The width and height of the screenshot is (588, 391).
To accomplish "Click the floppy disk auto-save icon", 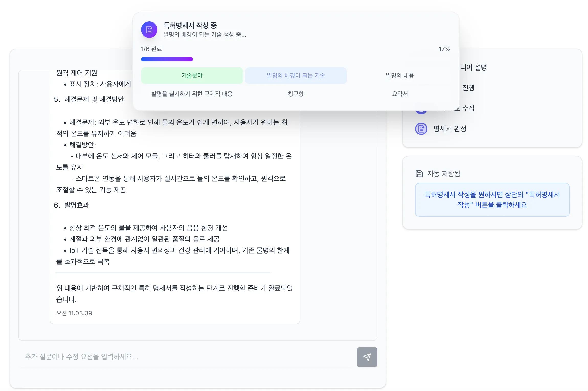I will 419,174.
